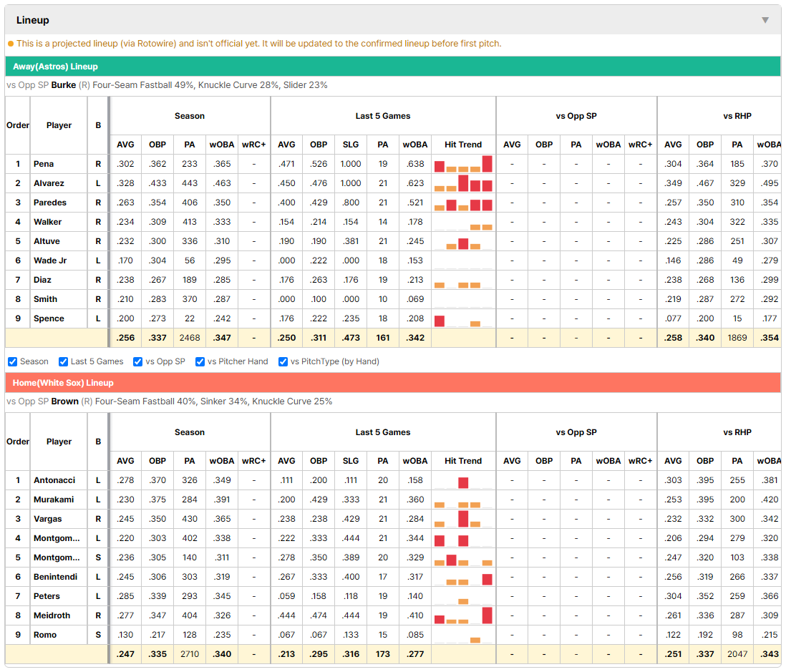The width and height of the screenshot is (786, 672).
Task: Open Meidroth's hit trend chart
Action: coord(463,615)
